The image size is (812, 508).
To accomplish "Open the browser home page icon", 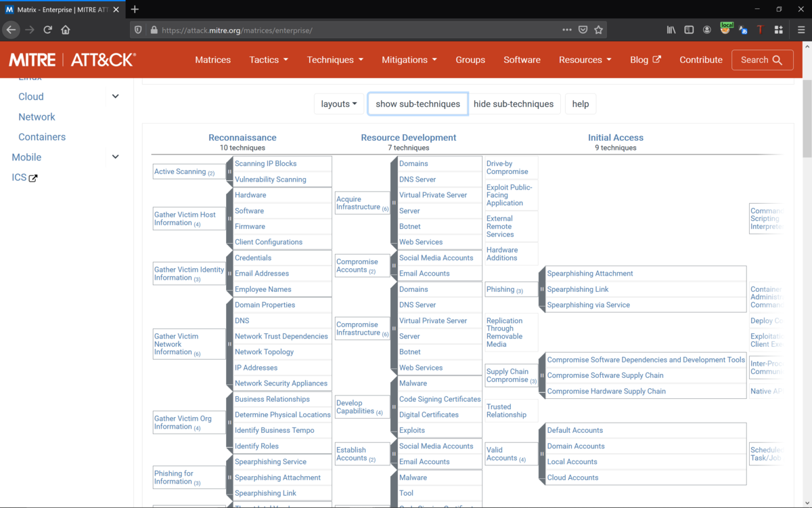I will click(x=66, y=30).
